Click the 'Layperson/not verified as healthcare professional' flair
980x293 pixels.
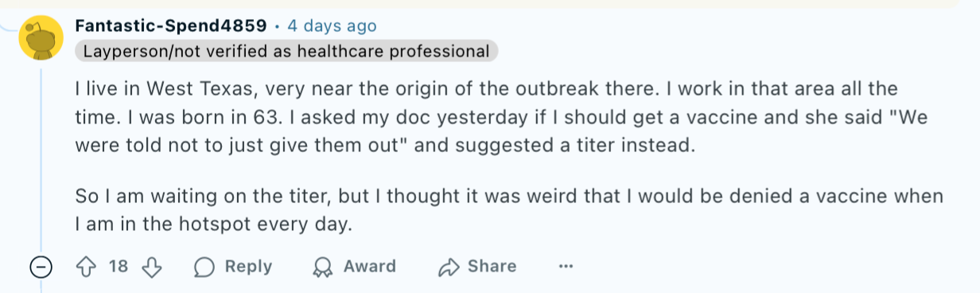(286, 52)
